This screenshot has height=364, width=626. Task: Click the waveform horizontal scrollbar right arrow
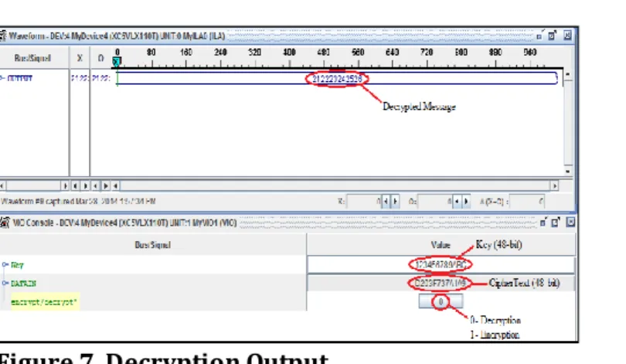tap(554, 185)
